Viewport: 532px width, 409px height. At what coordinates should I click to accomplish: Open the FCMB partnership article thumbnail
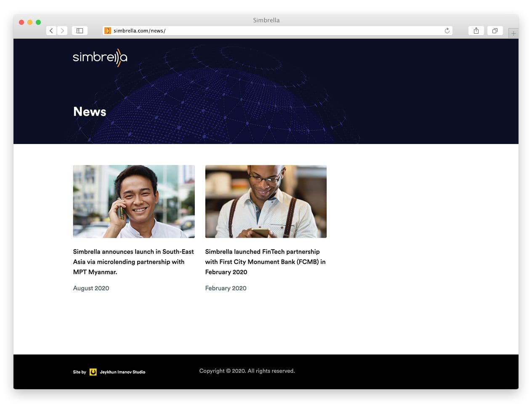266,202
